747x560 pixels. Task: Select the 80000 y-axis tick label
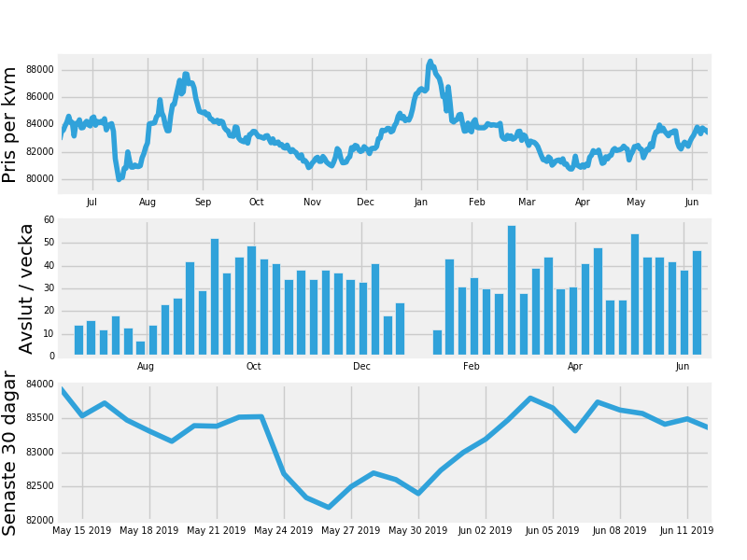pos(40,178)
